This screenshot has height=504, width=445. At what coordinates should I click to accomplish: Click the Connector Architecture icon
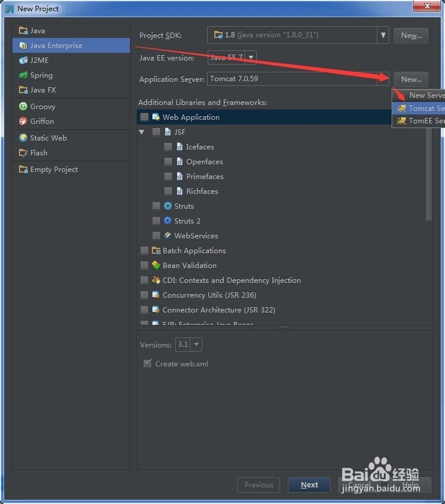pyautogui.click(x=156, y=310)
